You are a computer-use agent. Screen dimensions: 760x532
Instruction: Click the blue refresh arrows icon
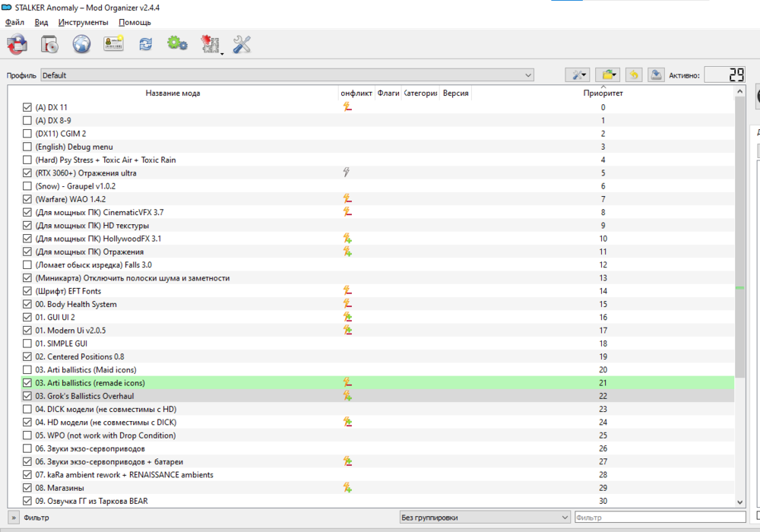tap(146, 45)
